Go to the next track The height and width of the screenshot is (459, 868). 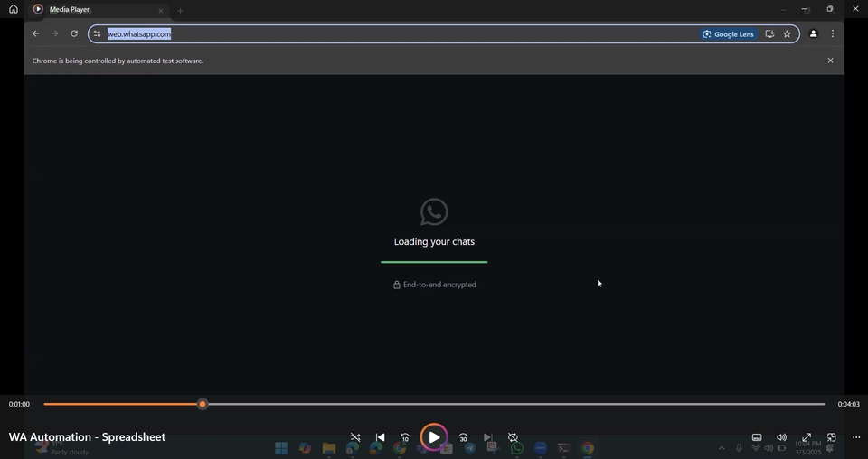point(487,437)
